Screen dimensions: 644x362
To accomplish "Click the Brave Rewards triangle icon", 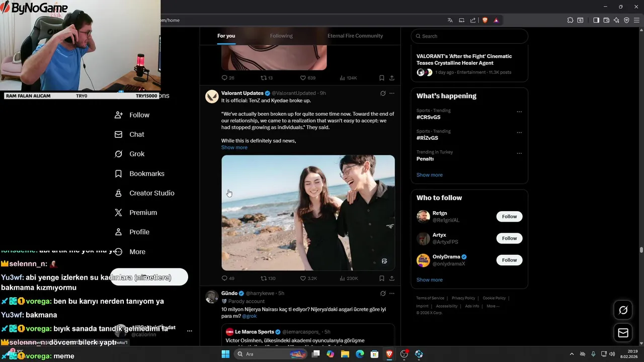I will tap(496, 20).
